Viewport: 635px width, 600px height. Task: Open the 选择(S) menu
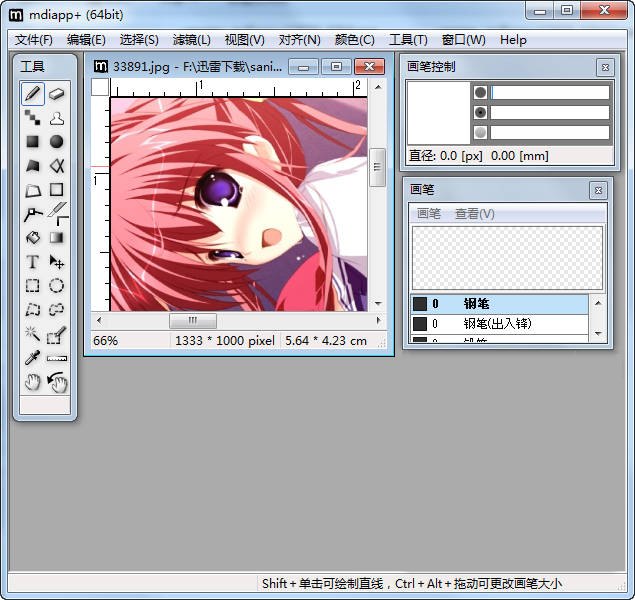139,40
